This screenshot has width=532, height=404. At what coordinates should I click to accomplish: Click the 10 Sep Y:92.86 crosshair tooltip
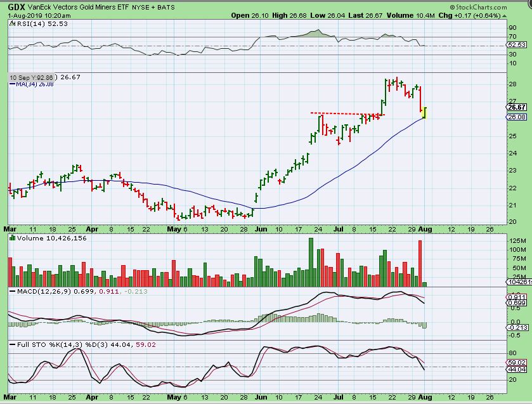tap(31, 77)
